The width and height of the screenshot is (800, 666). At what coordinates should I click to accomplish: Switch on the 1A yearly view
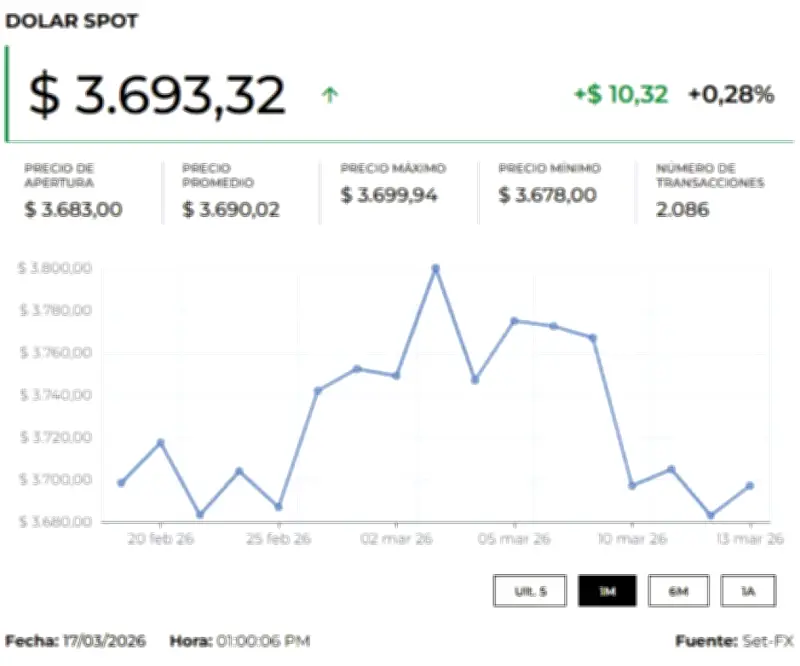click(748, 591)
